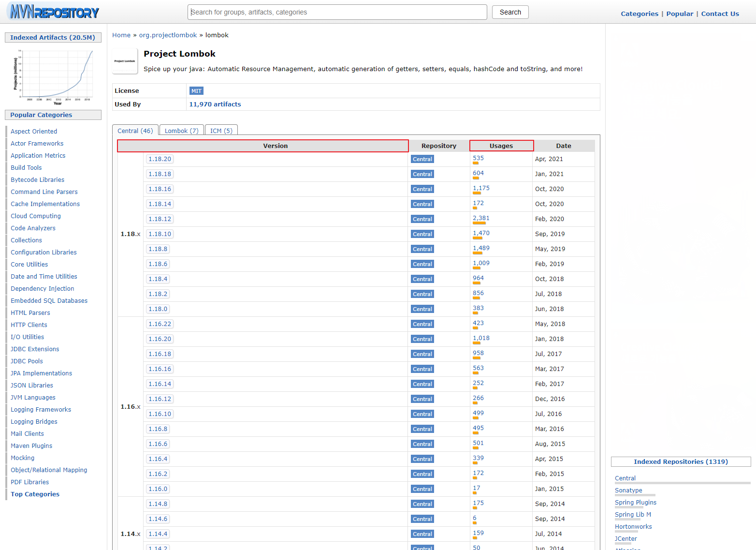Image resolution: width=756 pixels, height=550 pixels.
Task: Click the Usages column header
Action: point(501,146)
